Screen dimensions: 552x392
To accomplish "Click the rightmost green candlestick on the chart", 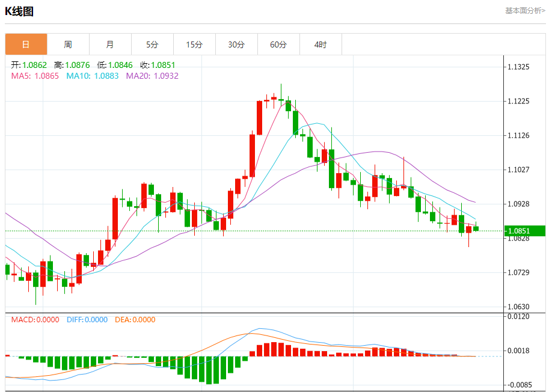I will point(476,228).
